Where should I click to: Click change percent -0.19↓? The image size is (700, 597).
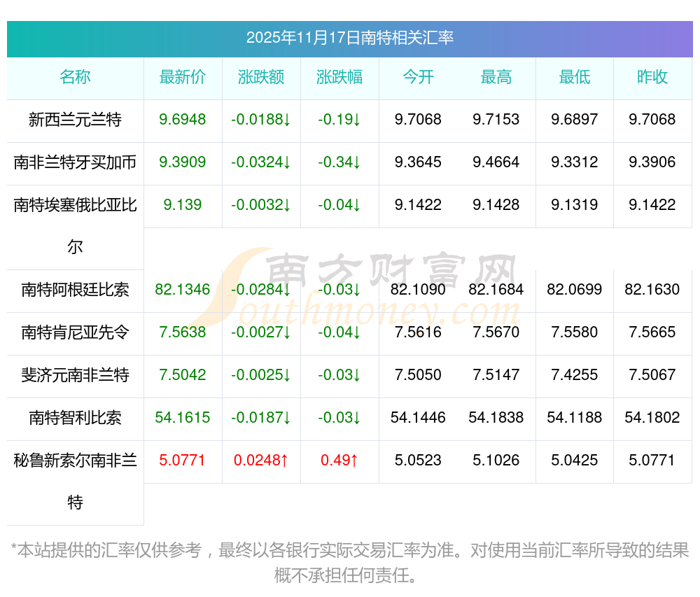(x=339, y=120)
